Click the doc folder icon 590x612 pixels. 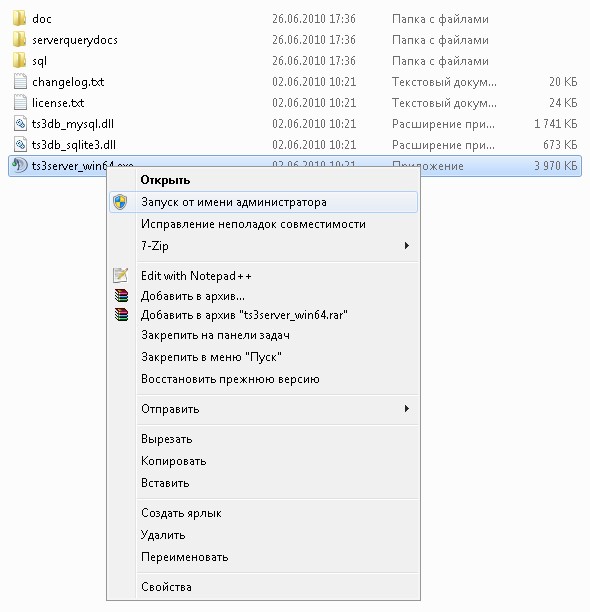click(x=20, y=18)
